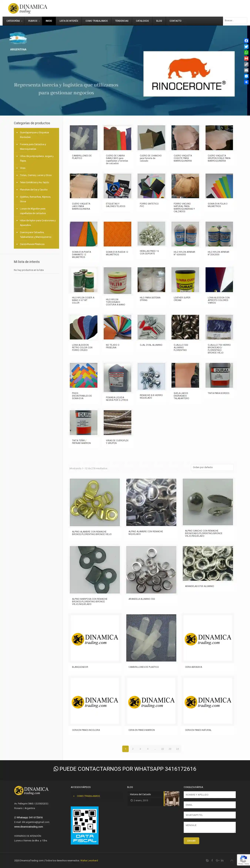The image size is (250, 868).
Task: Share via the Gmail sidebar icon
Action: 246,58
